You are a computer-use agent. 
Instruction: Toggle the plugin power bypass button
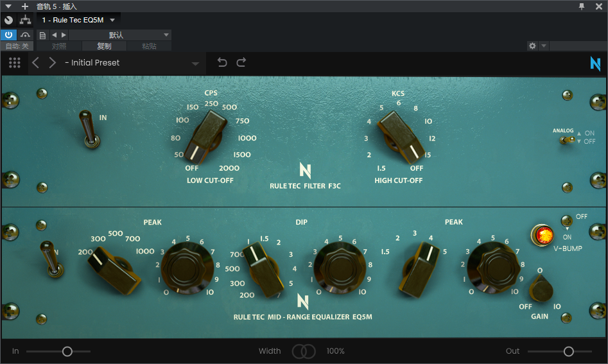(x=8, y=35)
